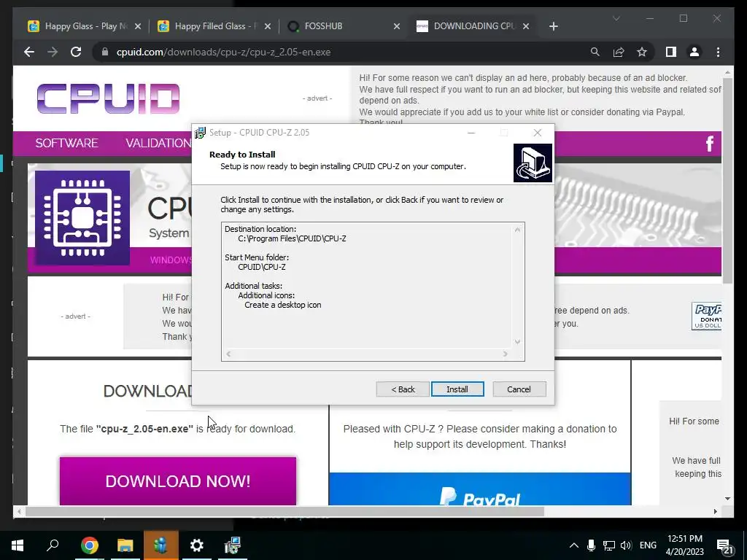This screenshot has width=747, height=560.
Task: Click Install in the CPU-Z setup dialog
Action: (457, 389)
